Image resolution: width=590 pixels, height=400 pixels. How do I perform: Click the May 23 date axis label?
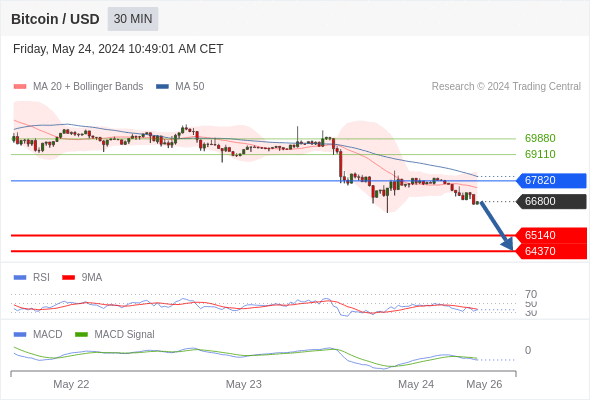243,384
